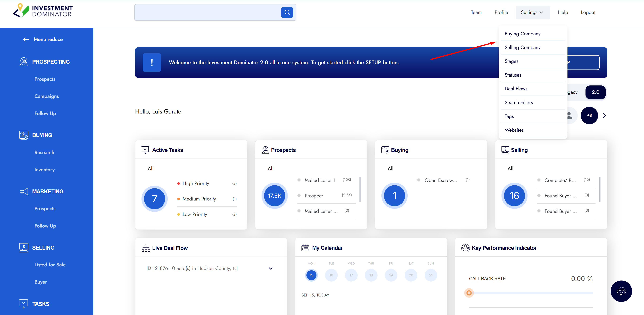Screen dimensions: 644x315
Task: Click the Prospects card icon
Action: click(265, 150)
